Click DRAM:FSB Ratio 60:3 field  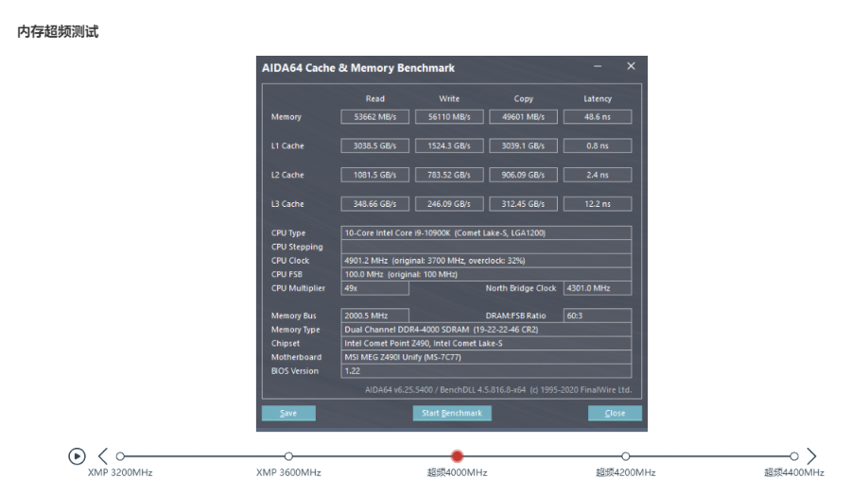[598, 316]
